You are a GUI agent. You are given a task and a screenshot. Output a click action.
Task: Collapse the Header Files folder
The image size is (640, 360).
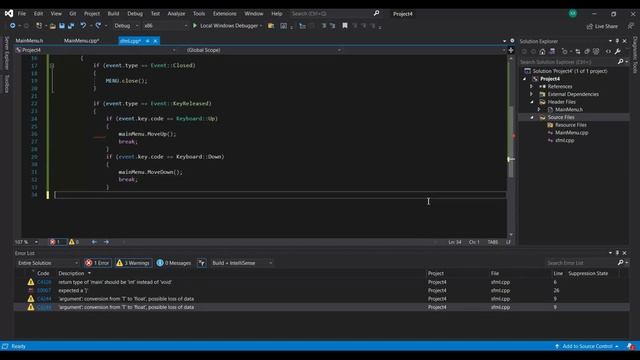click(x=531, y=102)
